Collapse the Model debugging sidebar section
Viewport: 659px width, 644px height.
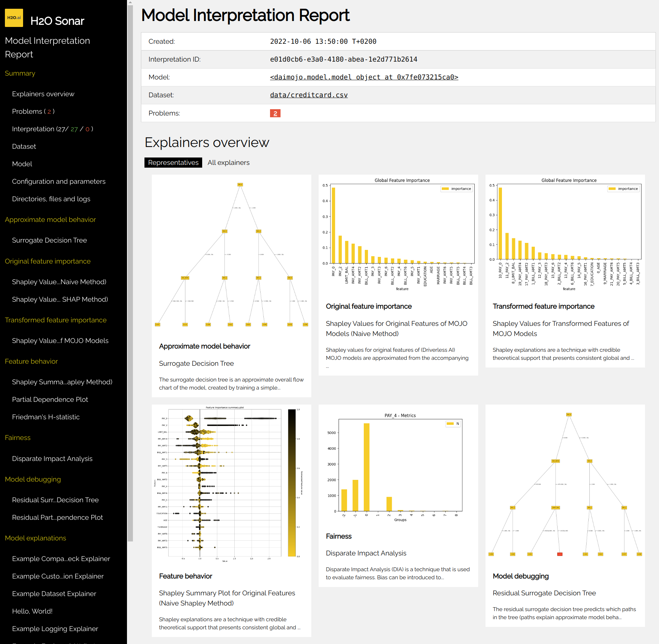pos(33,479)
